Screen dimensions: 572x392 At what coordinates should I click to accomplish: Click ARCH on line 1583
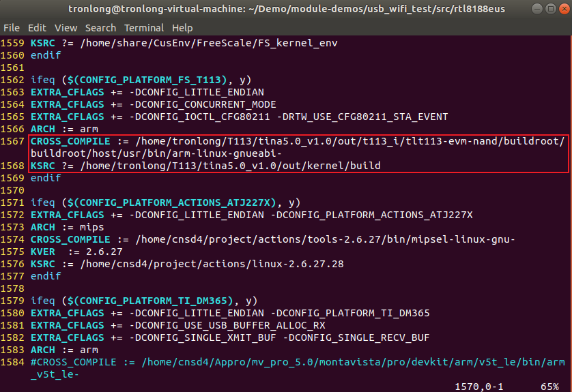click(43, 350)
